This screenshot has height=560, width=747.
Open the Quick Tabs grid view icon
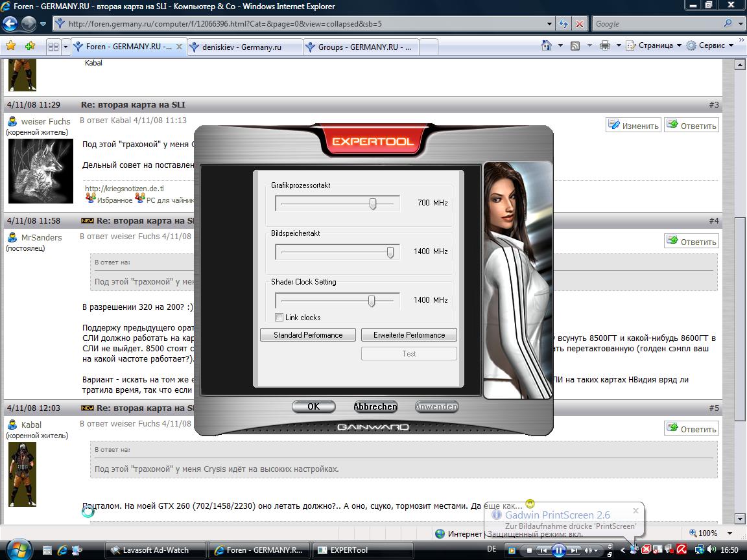(53, 47)
